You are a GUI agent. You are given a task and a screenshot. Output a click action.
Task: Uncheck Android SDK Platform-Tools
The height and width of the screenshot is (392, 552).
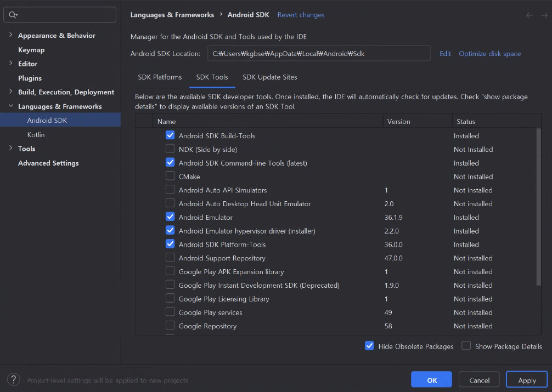click(x=170, y=244)
